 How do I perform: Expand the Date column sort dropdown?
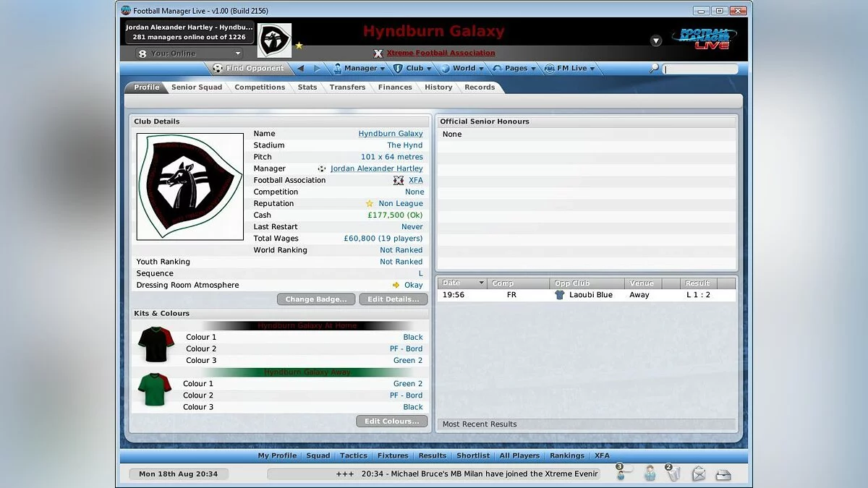[x=482, y=283]
